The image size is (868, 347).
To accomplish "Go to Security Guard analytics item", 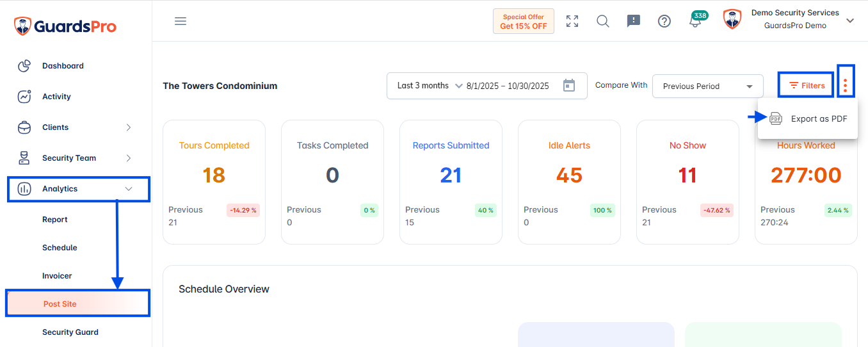I will [x=70, y=332].
